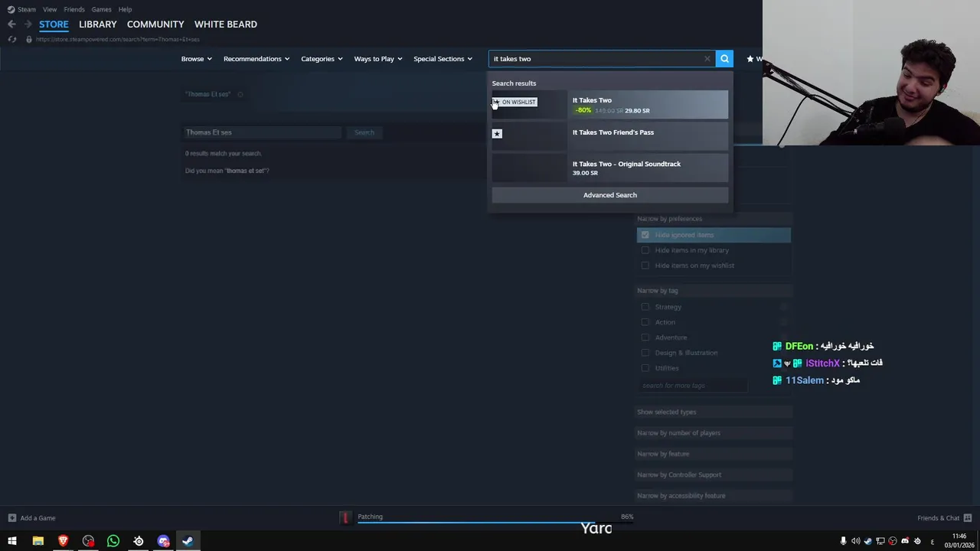Image resolution: width=980 pixels, height=551 pixels.
Task: Enable the Utilities tag checkbox
Action: 645,368
